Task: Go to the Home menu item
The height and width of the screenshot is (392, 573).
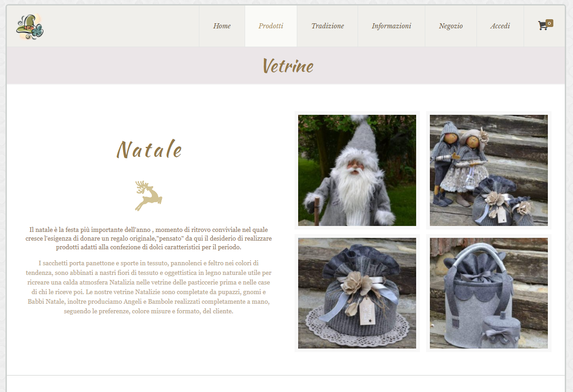Action: 222,26
